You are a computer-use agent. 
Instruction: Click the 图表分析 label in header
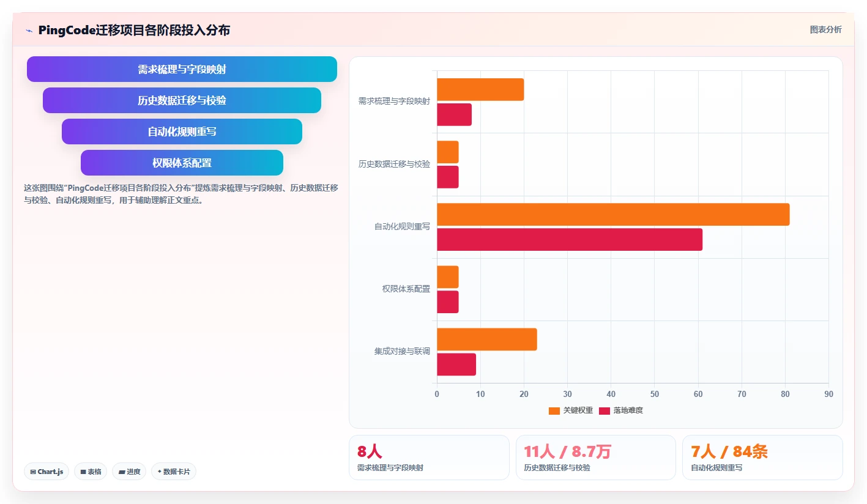pyautogui.click(x=825, y=29)
